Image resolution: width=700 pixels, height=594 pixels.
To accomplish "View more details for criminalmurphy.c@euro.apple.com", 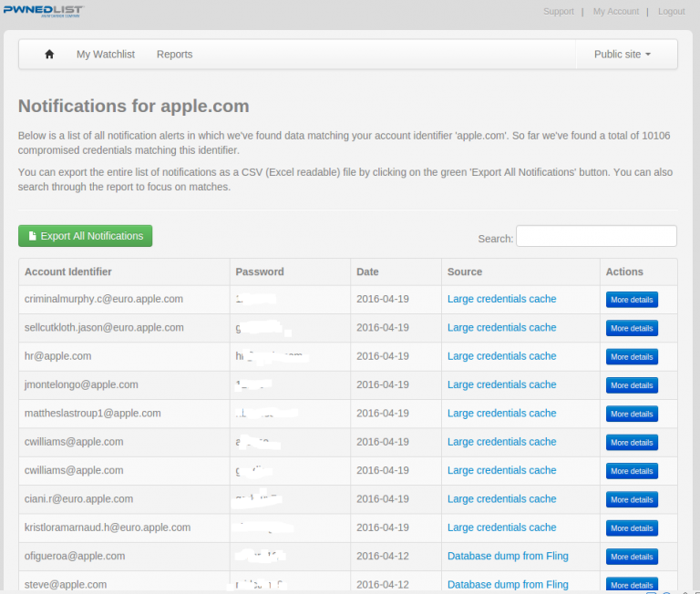I will coord(632,300).
